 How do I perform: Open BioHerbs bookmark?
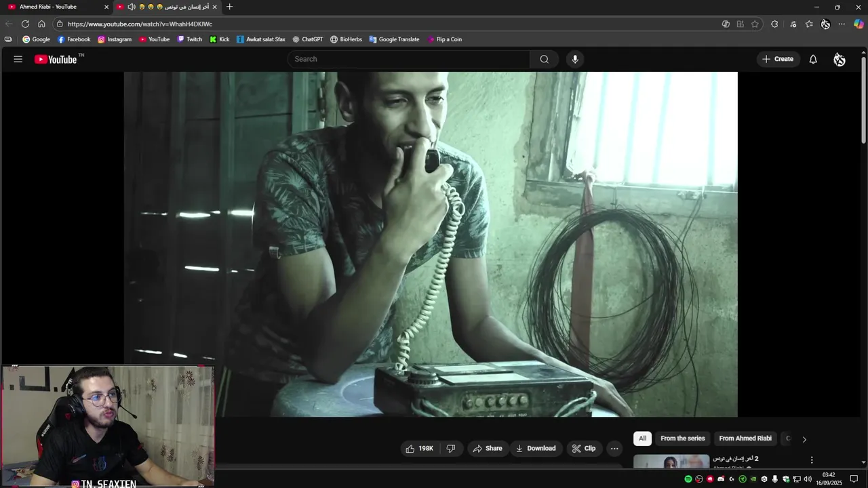point(346,39)
